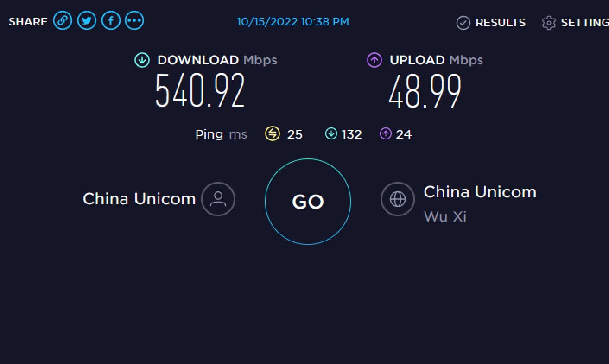Click the 540.92 download speed value
The height and width of the screenshot is (364, 609).
[200, 90]
